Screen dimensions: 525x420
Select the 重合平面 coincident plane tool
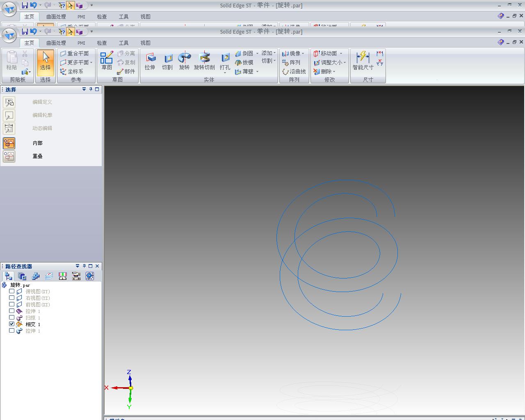[x=74, y=53]
